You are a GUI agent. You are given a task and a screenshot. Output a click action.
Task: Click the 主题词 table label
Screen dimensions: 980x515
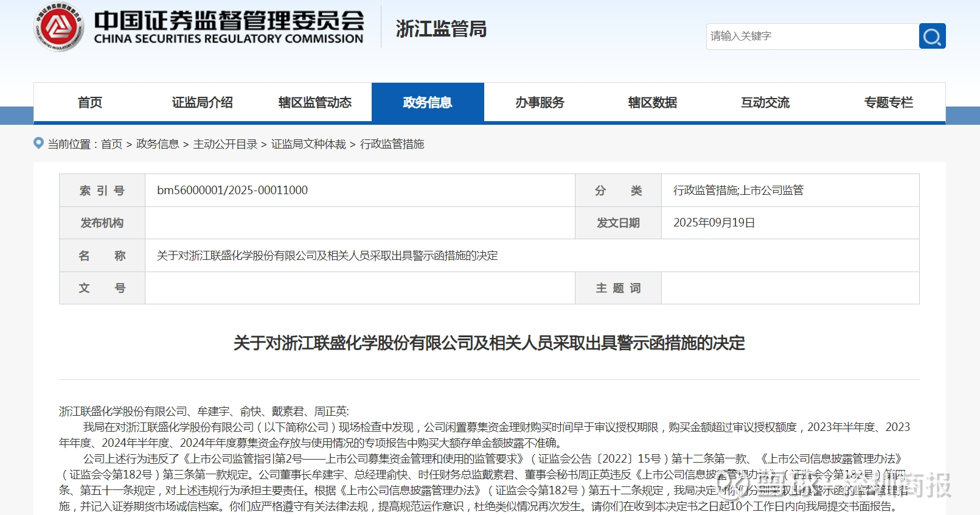[618, 288]
